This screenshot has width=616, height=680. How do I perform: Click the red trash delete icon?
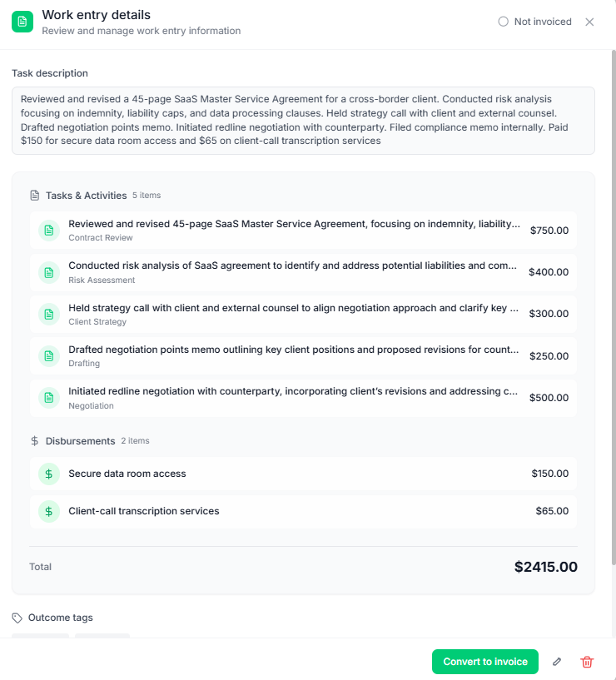coord(587,662)
